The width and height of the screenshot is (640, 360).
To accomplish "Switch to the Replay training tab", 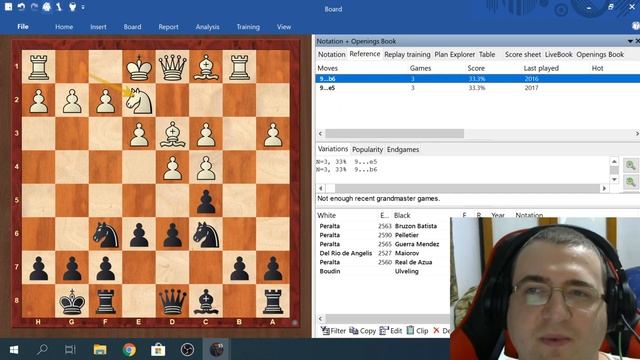I will click(x=407, y=54).
